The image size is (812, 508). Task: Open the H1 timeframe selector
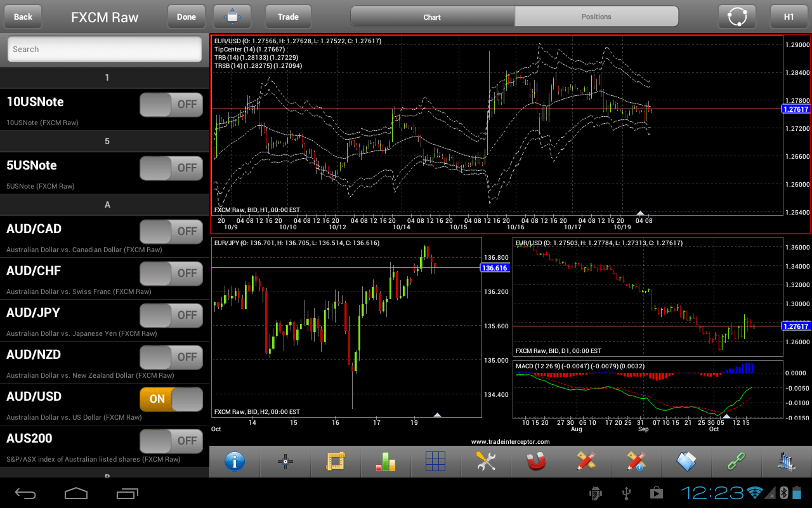[789, 17]
